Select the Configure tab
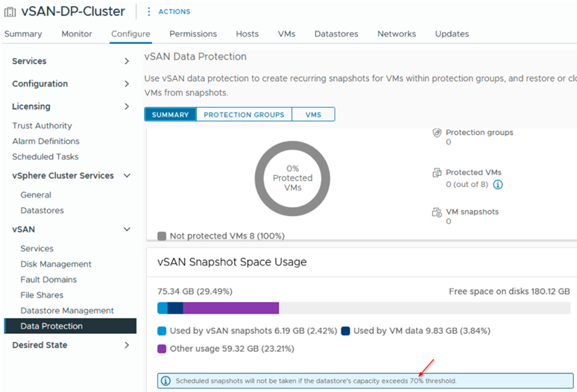 click(x=130, y=34)
